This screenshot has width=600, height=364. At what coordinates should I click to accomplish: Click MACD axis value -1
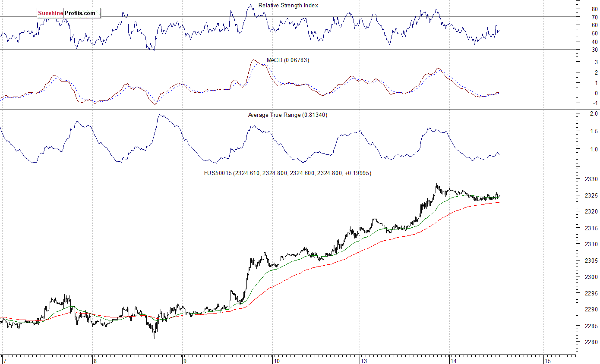coord(595,104)
